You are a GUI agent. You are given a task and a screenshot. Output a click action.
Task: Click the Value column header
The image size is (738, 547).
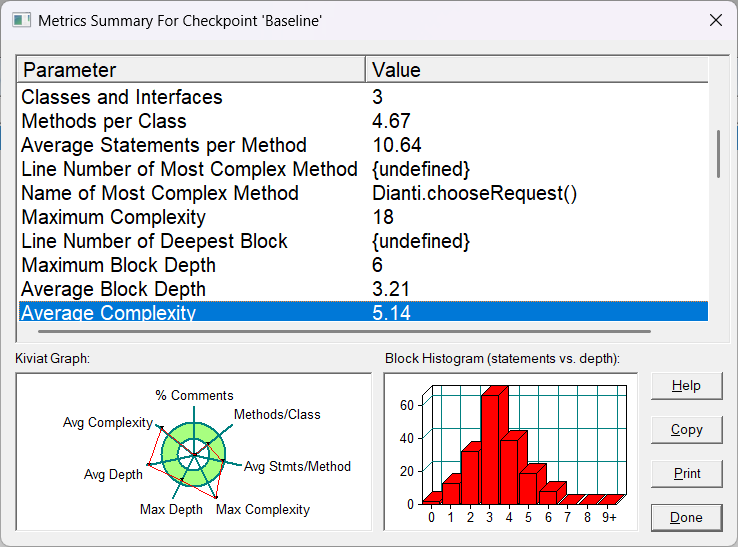(x=537, y=70)
